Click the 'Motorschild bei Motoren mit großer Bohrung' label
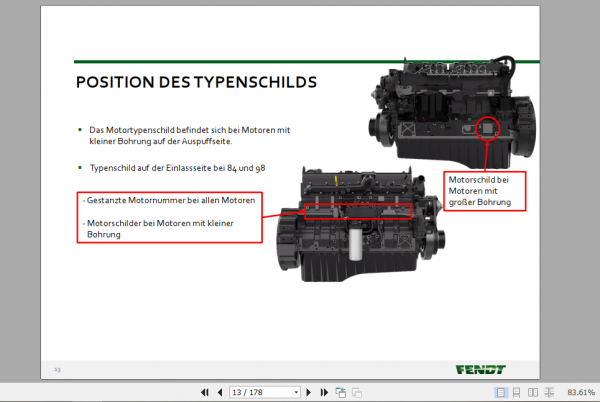This screenshot has height=402, width=600. (484, 191)
